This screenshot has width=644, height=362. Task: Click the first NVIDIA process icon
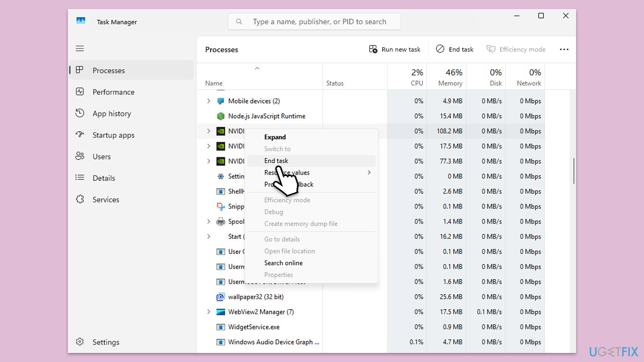[x=220, y=131]
